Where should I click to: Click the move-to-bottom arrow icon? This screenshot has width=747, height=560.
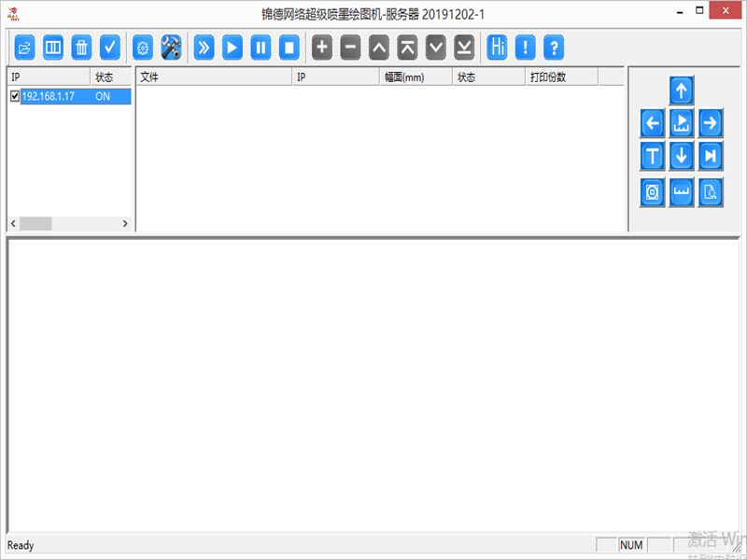point(464,47)
